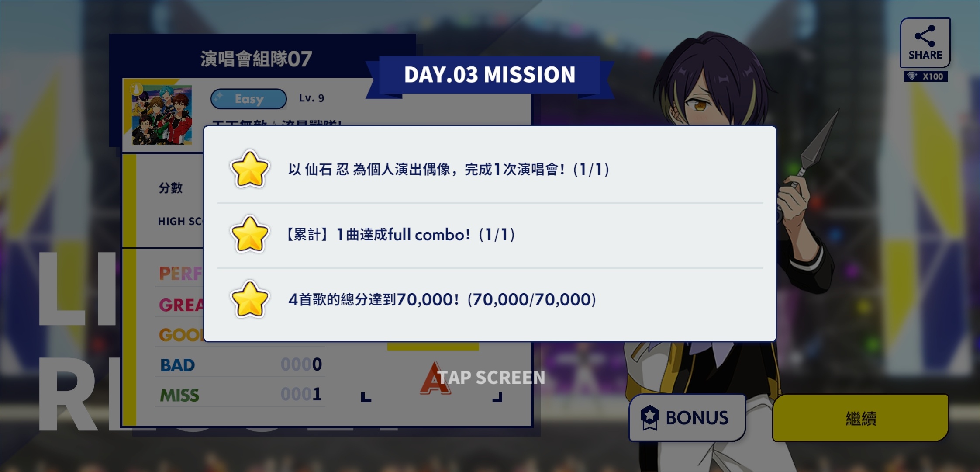Continue with the yellow 繼續 button
This screenshot has width=980, height=472.
[x=860, y=418]
